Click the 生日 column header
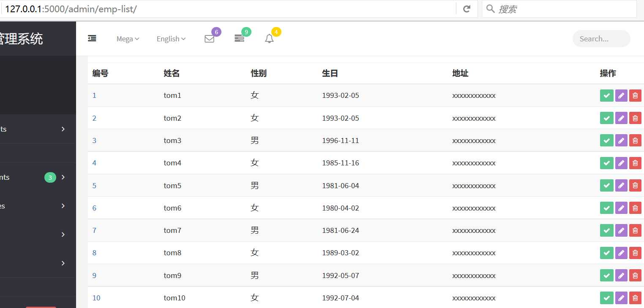The image size is (644, 308). pyautogui.click(x=330, y=73)
